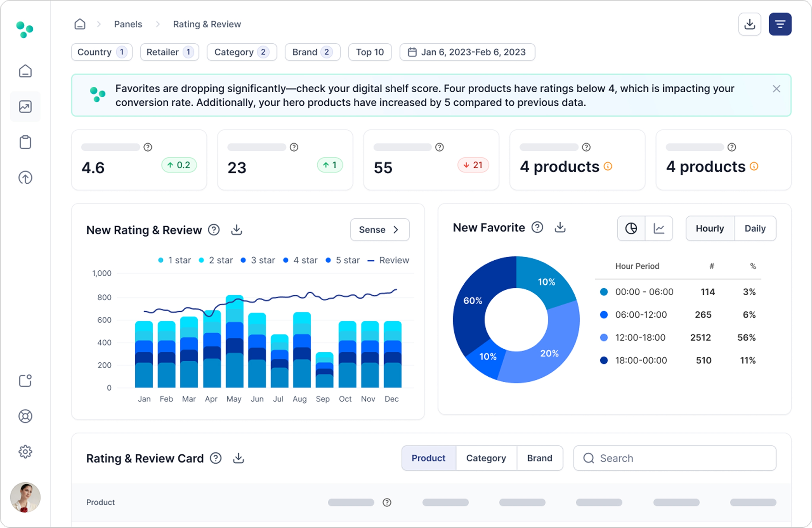This screenshot has height=528, width=812.
Task: Open the Retailer filter dropdown
Action: point(169,52)
